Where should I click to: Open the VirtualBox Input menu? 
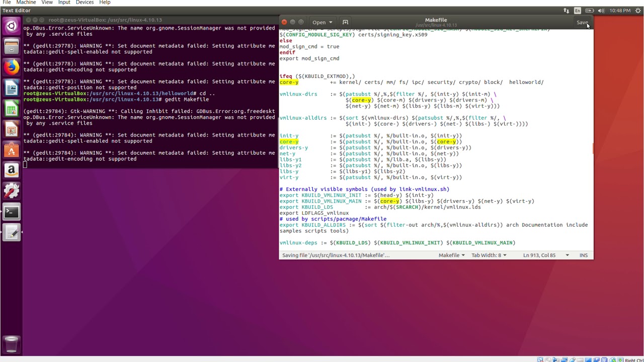(64, 3)
